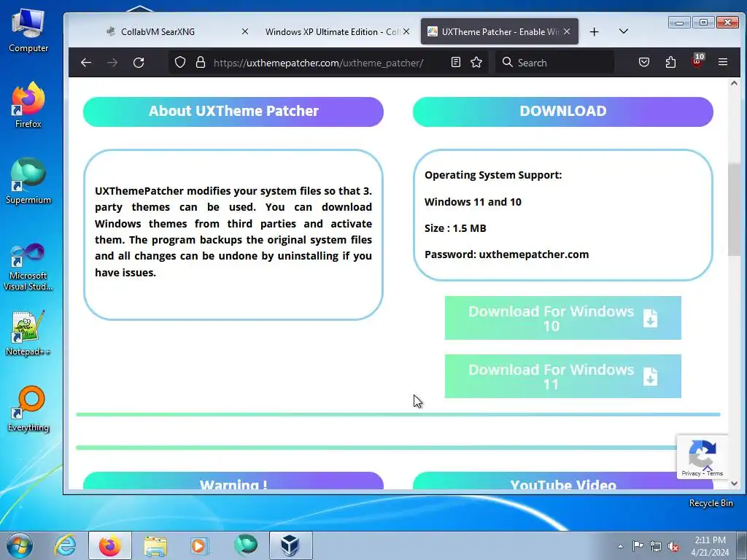Open tracking protection shield info
The image size is (747, 560).
(179, 63)
